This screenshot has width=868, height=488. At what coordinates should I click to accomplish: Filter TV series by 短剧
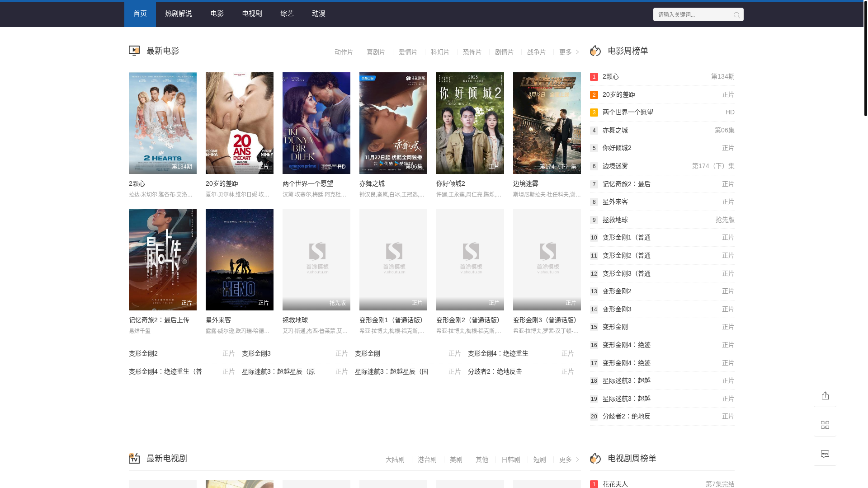coord(540,460)
